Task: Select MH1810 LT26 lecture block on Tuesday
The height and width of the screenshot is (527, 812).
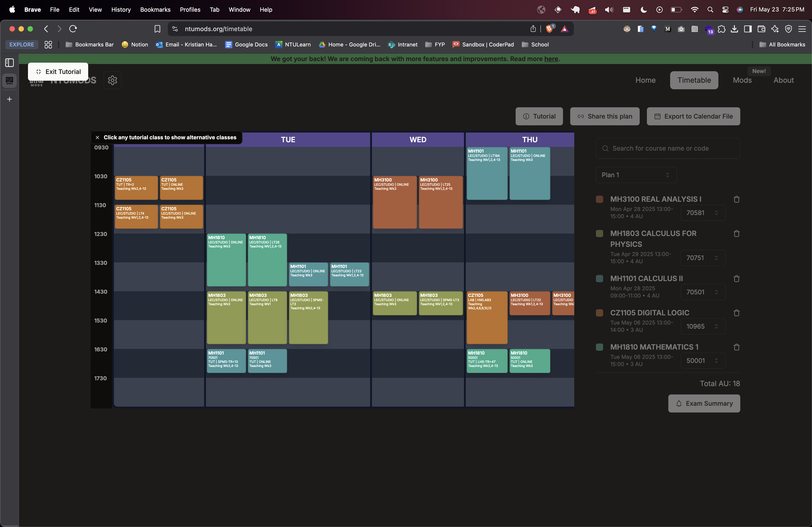Action: click(x=267, y=260)
